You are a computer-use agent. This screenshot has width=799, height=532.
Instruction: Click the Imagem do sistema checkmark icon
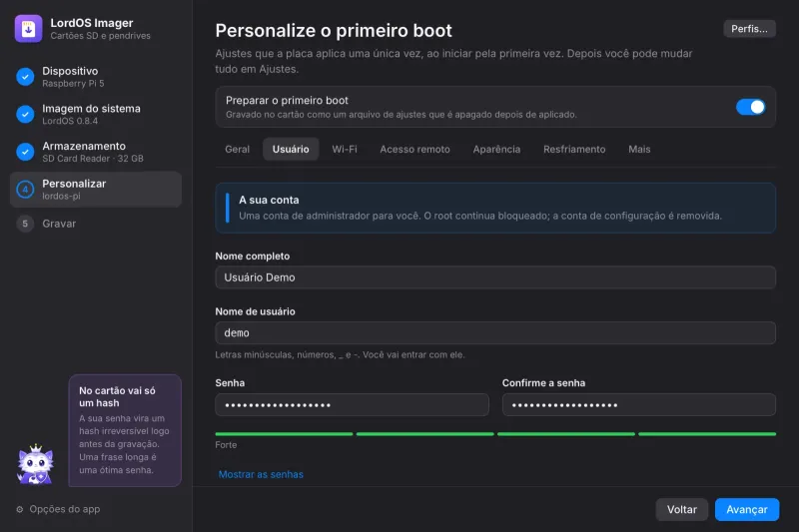pyautogui.click(x=25, y=114)
